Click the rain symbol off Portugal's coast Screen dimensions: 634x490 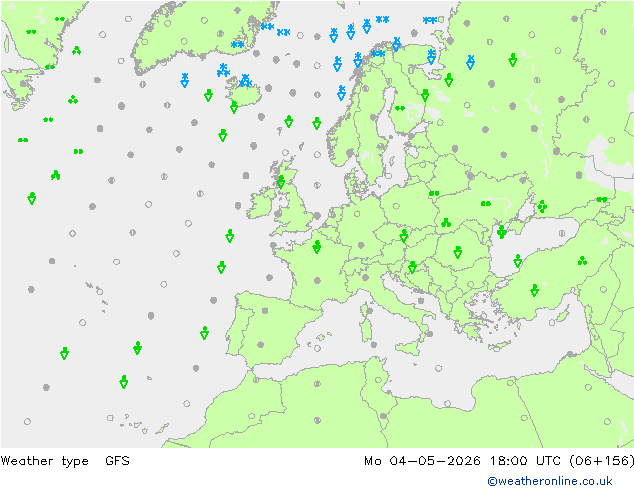[x=205, y=333]
